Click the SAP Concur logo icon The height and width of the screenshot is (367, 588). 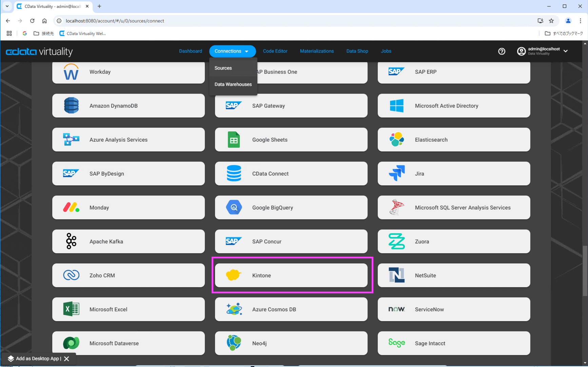tap(234, 241)
